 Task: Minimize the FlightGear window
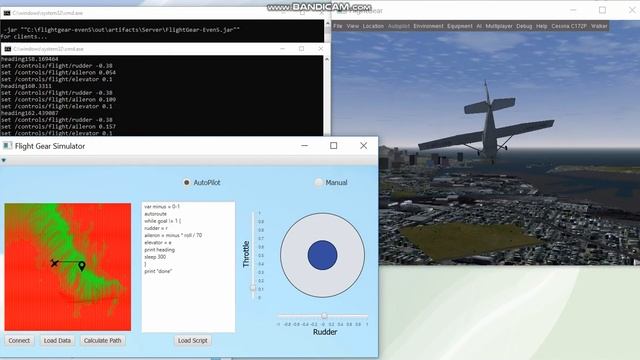[x=573, y=10]
